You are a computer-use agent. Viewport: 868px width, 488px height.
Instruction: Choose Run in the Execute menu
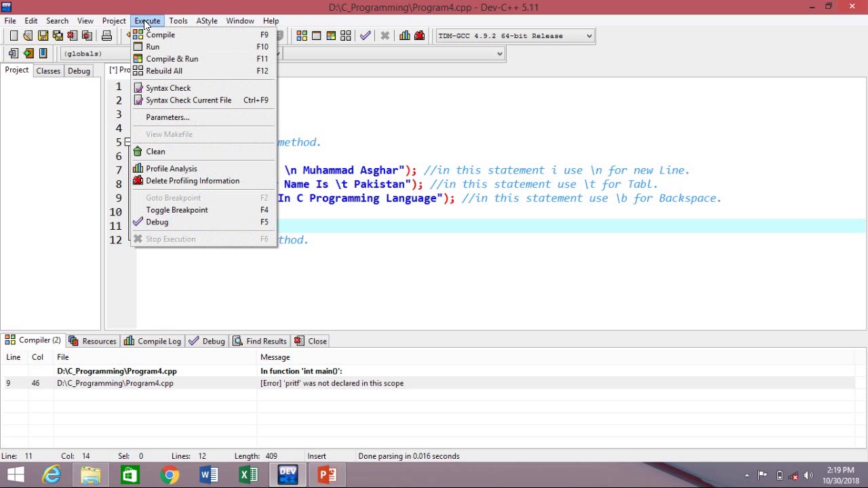click(x=203, y=47)
